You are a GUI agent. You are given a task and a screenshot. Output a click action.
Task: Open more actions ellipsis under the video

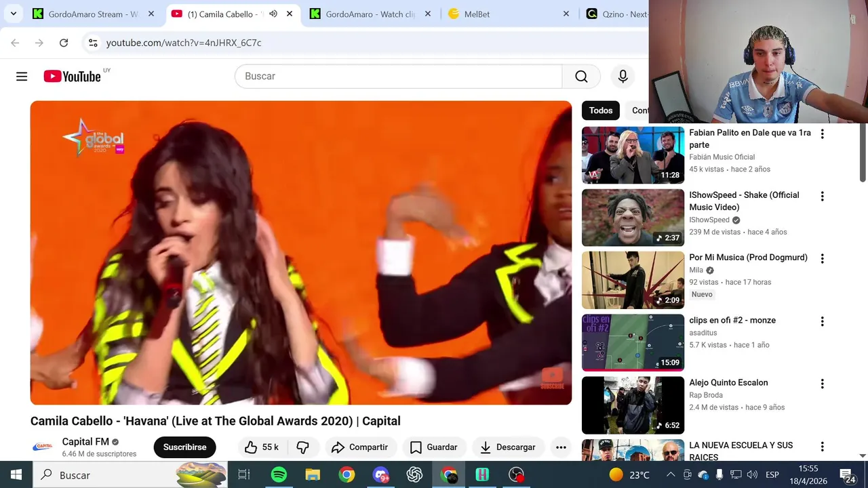click(561, 447)
